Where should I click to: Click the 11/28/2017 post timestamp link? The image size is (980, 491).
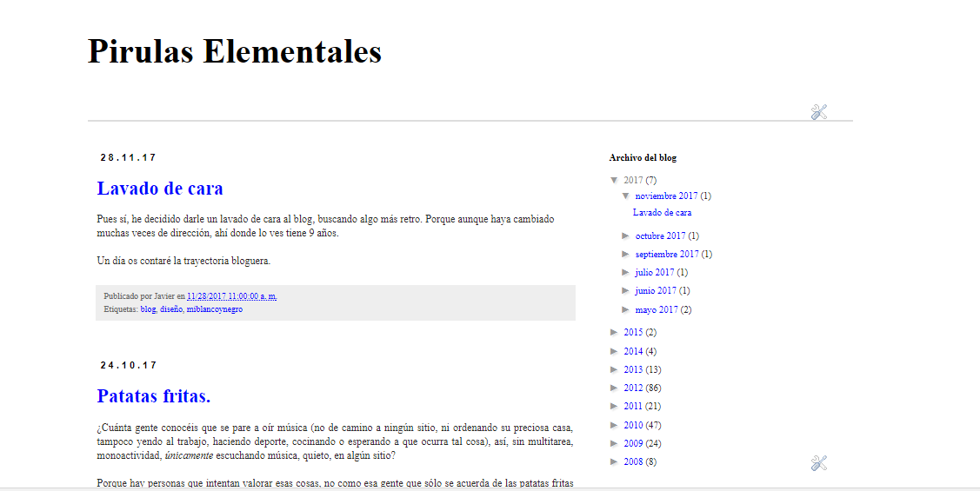tap(231, 296)
